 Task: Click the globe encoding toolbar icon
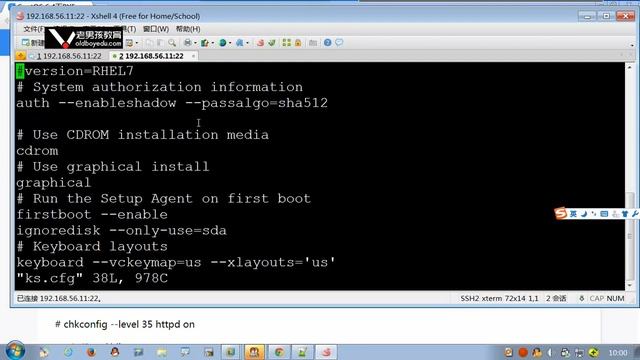click(222, 42)
